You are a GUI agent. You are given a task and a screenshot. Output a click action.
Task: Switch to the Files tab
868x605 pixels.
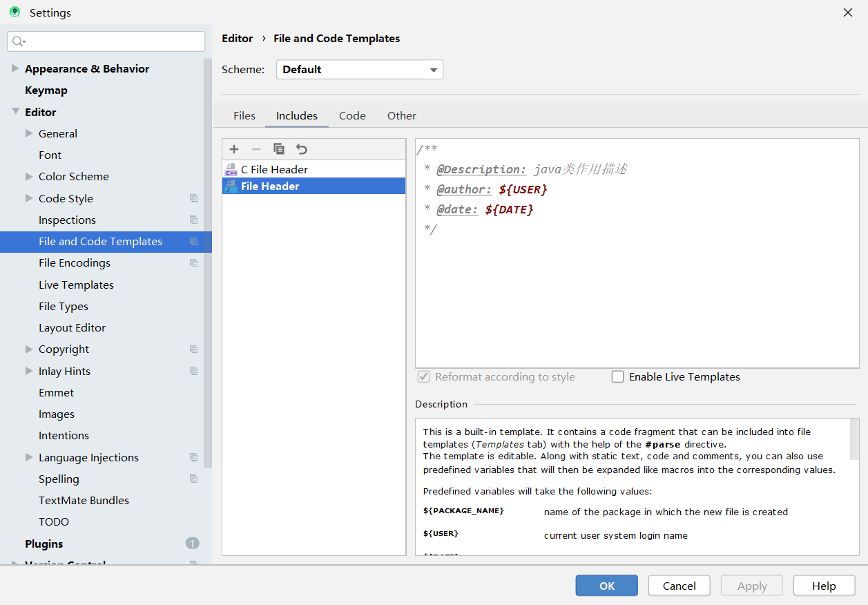click(x=244, y=116)
